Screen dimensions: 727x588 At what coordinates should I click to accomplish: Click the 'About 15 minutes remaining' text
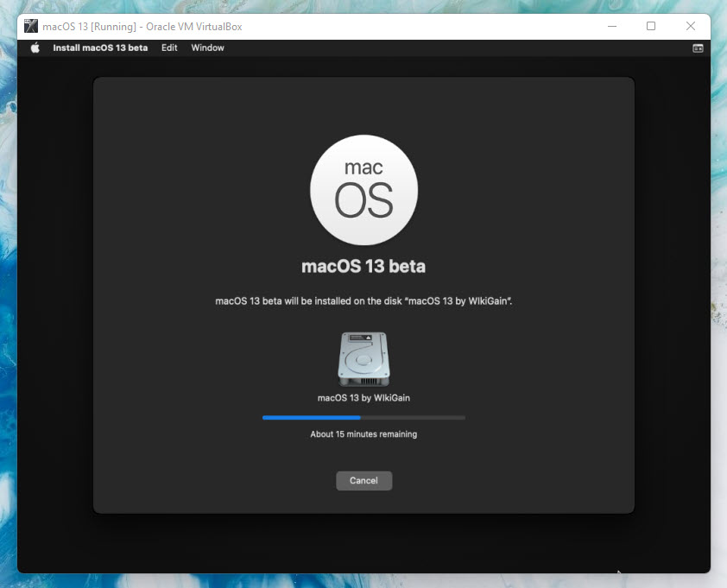point(363,434)
